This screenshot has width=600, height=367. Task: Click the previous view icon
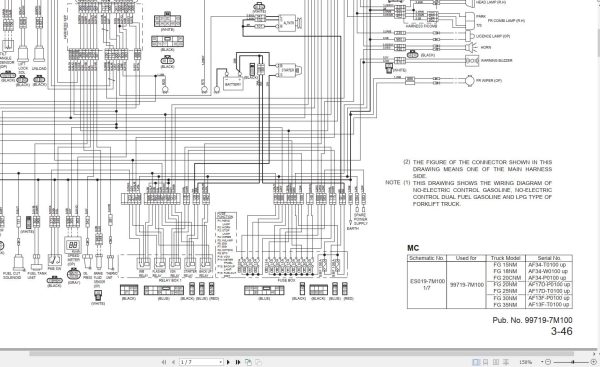pyautogui.click(x=248, y=362)
